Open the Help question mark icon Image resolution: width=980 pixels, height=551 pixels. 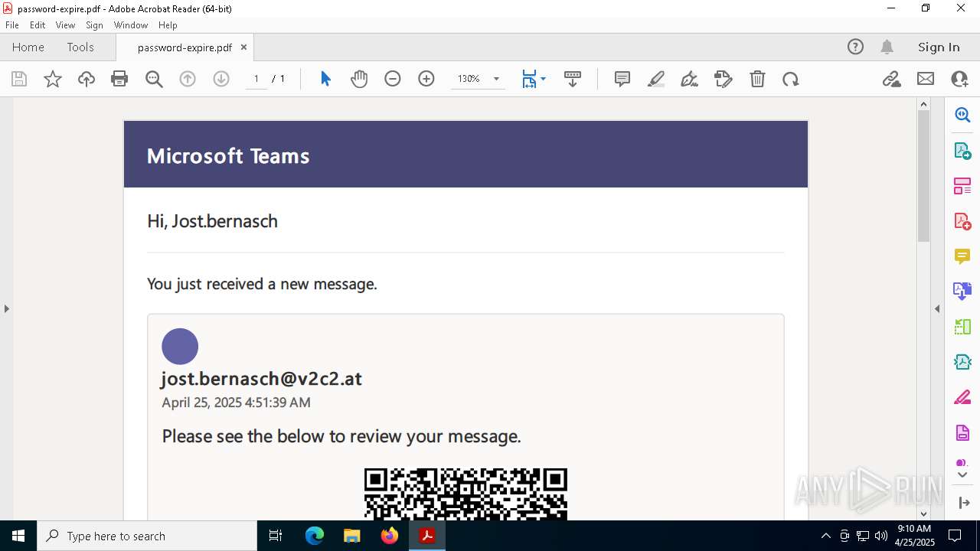point(856,47)
